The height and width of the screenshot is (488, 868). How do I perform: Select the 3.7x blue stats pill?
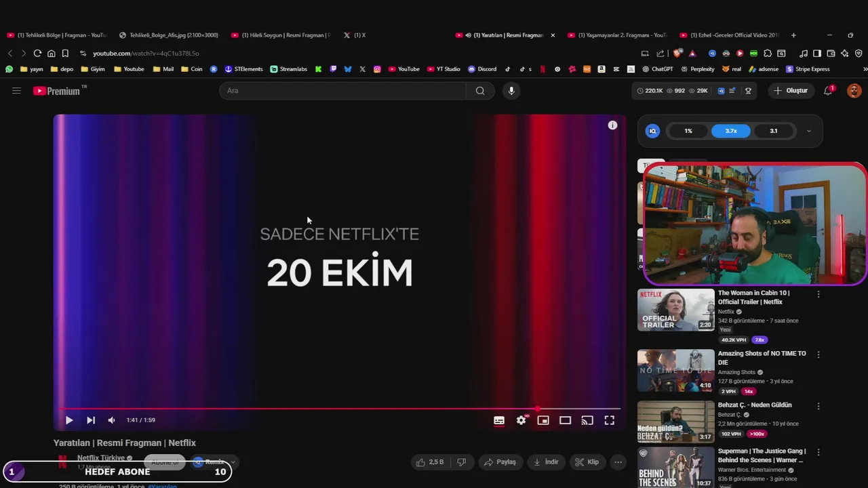(731, 131)
